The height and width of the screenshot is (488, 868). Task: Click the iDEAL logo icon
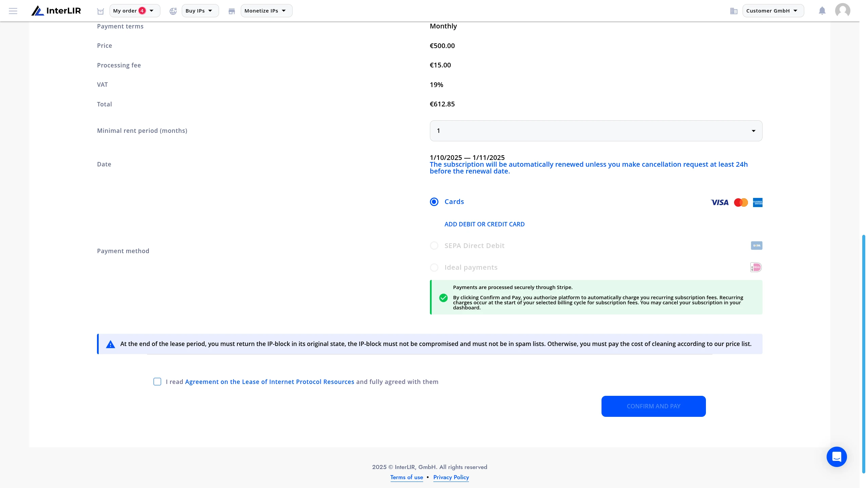point(756,267)
